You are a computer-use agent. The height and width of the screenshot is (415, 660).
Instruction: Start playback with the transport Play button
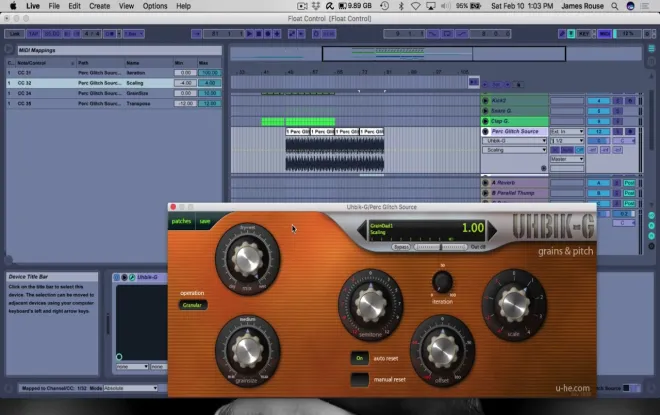[x=250, y=34]
